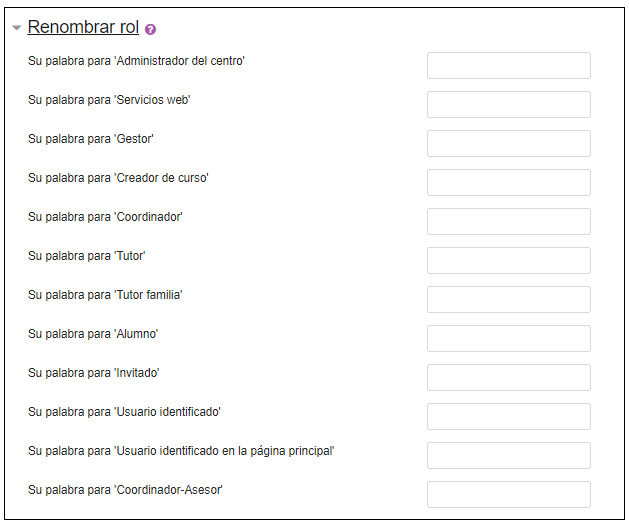This screenshot has width=629, height=523.
Task: Focus the 'Usuario identificado' input field
Action: tap(509, 416)
